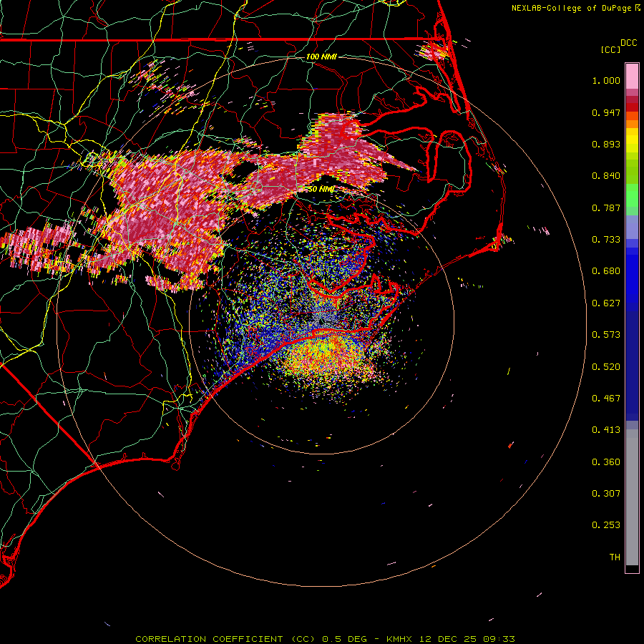
Task: Click the 0.733 scale value
Action: (606, 240)
